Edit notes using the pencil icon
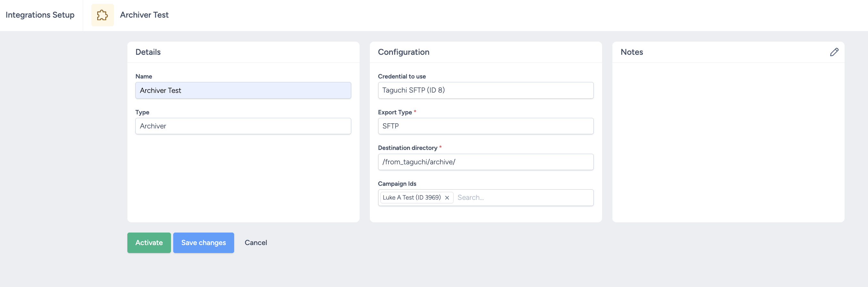Viewport: 868px width, 287px height. (x=834, y=52)
